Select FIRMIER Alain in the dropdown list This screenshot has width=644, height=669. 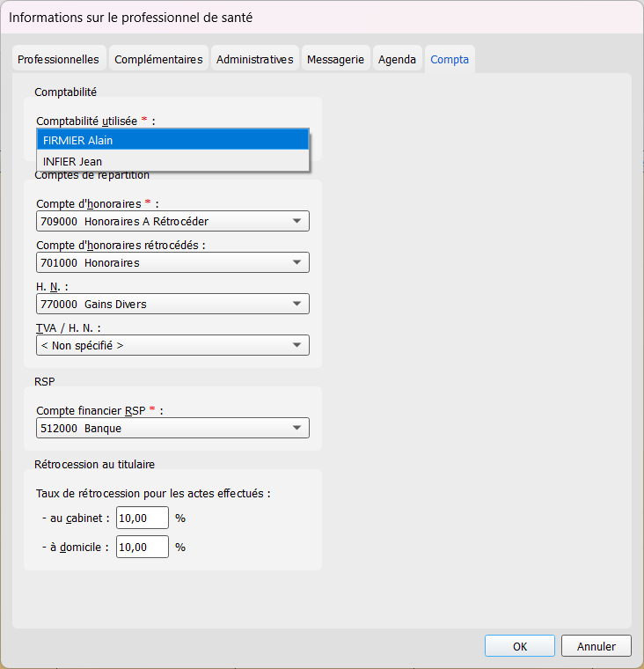point(172,140)
